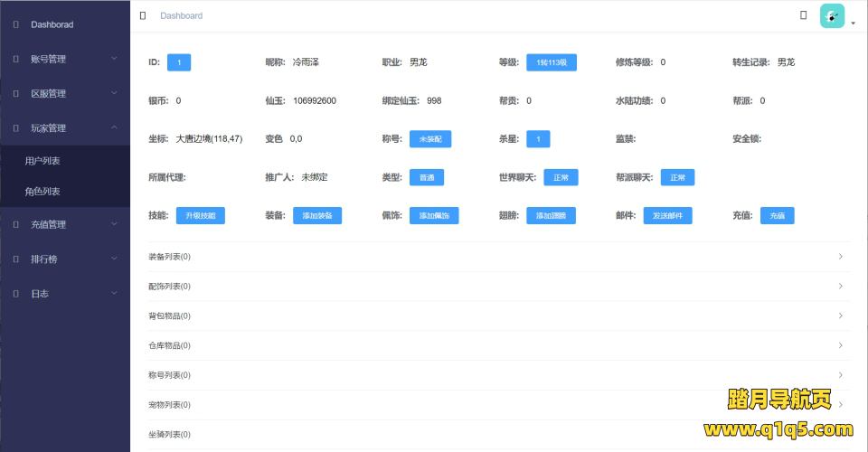Open 角色列表 in the sidebar

click(x=42, y=192)
